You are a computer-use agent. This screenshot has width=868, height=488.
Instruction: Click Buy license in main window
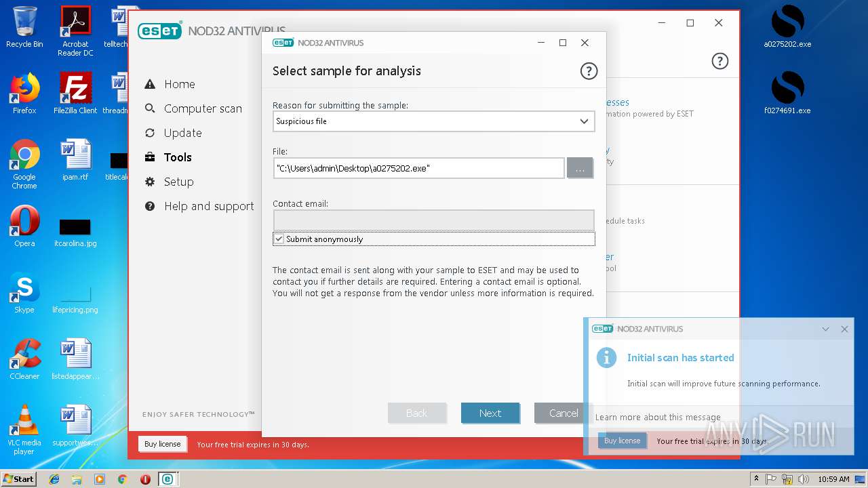(163, 444)
